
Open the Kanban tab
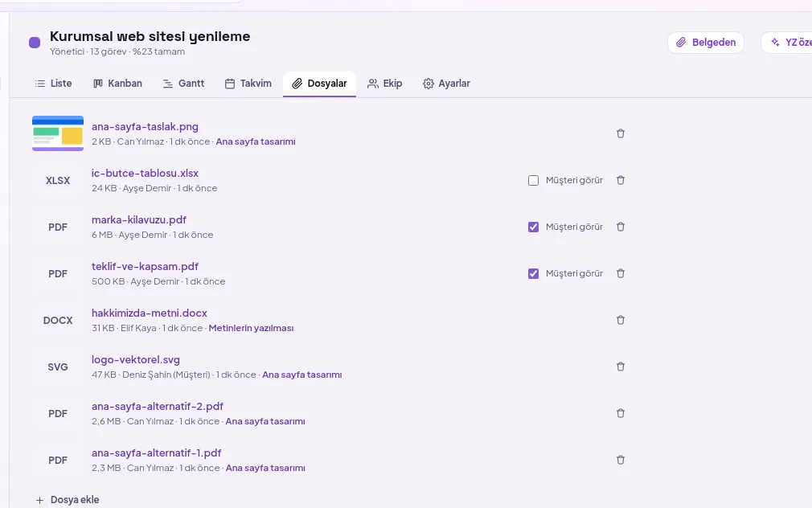click(117, 84)
